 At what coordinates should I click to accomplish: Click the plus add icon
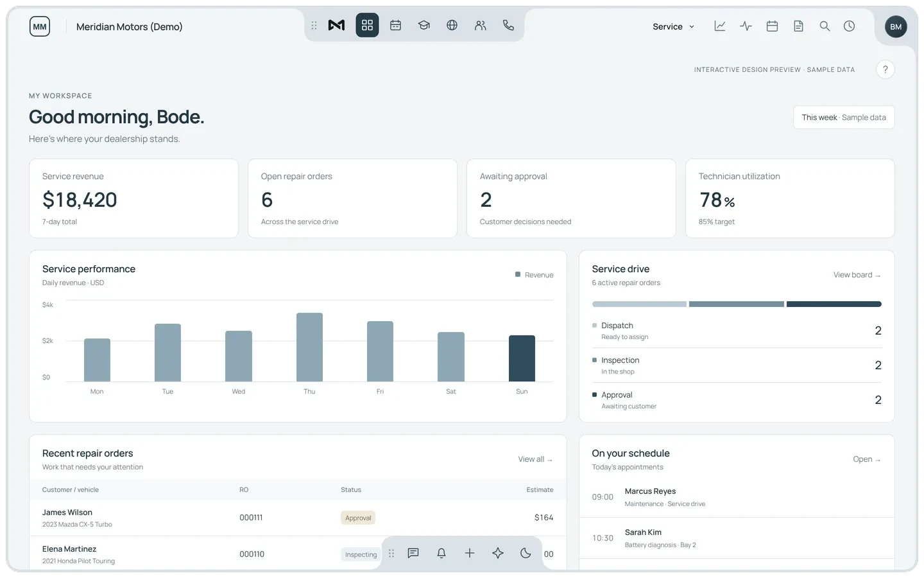[x=470, y=553]
